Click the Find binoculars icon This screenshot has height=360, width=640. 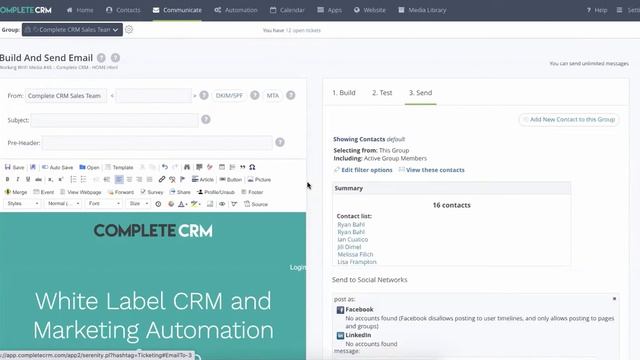click(x=187, y=167)
